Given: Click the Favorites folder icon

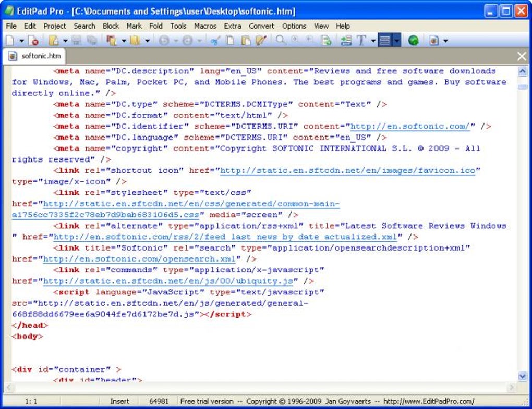Looking at the screenshot, I should [135, 40].
